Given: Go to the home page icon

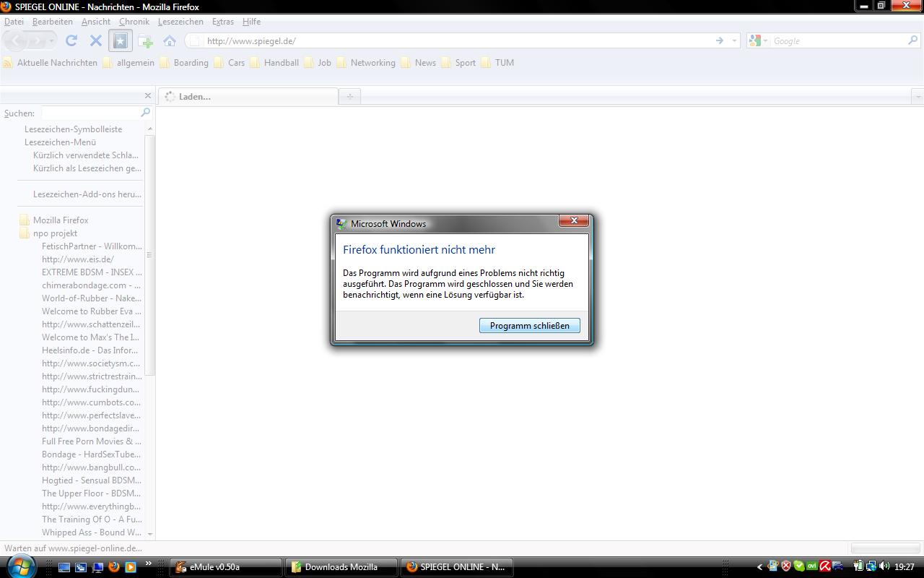Looking at the screenshot, I should pyautogui.click(x=170, y=41).
